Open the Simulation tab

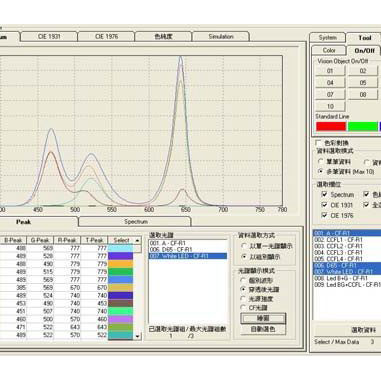(x=221, y=36)
